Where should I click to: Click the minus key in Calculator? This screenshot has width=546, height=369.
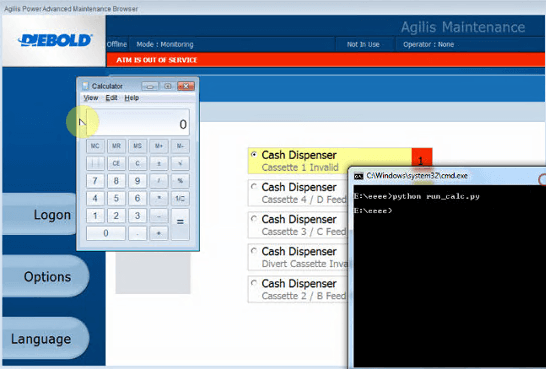159,216
